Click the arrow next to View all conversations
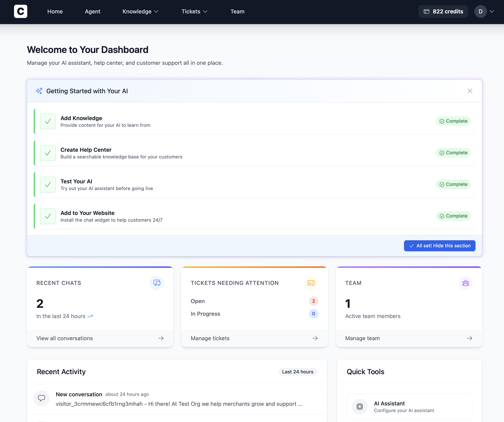504x422 pixels. [161, 338]
